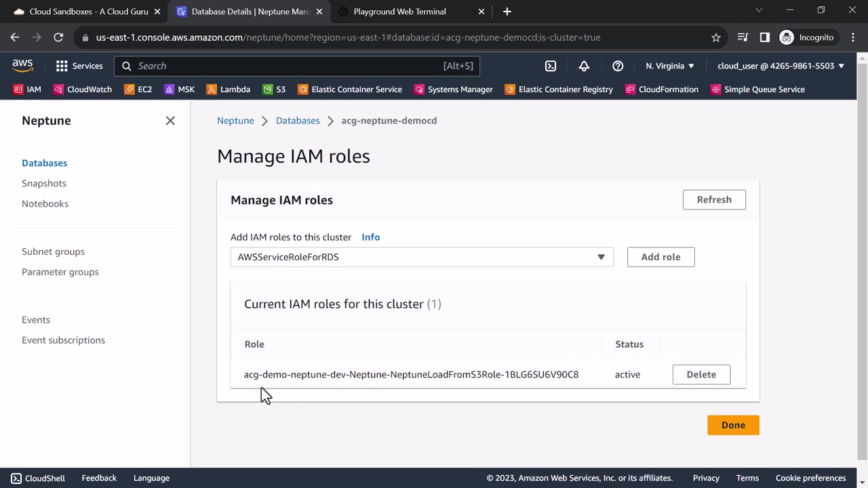This screenshot has height=488, width=868.
Task: Reload the page in the browser
Action: coord(58,37)
